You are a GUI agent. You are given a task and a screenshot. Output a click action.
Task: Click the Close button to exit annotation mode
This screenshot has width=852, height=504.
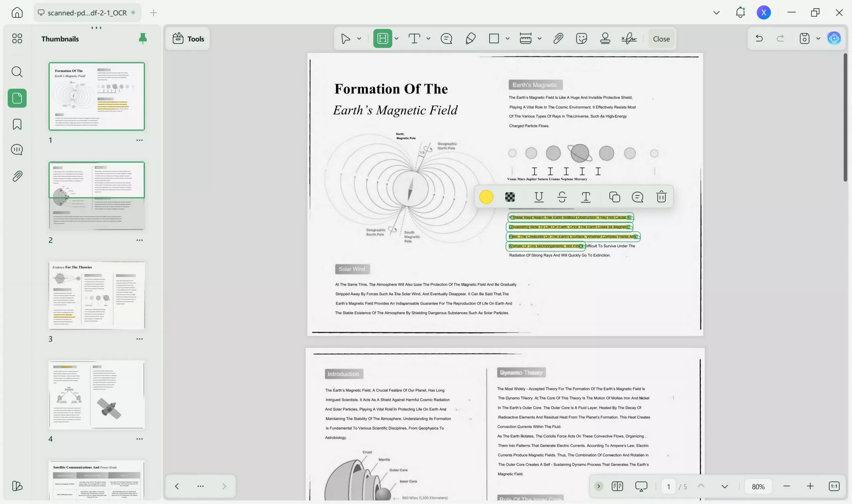coord(660,38)
